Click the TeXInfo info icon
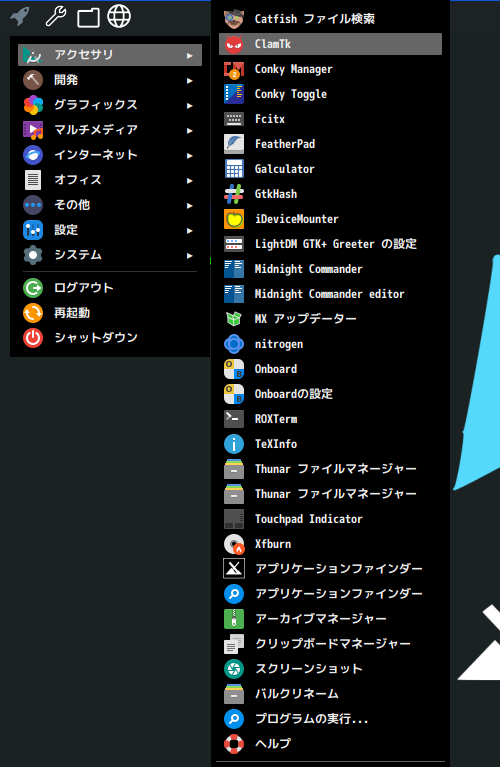This screenshot has width=500, height=767. pyautogui.click(x=234, y=444)
